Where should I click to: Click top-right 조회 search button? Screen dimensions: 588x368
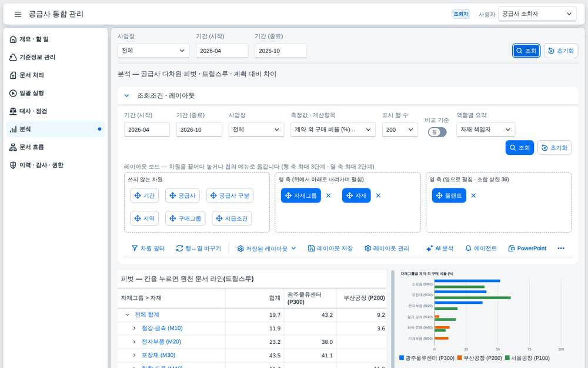coord(526,51)
